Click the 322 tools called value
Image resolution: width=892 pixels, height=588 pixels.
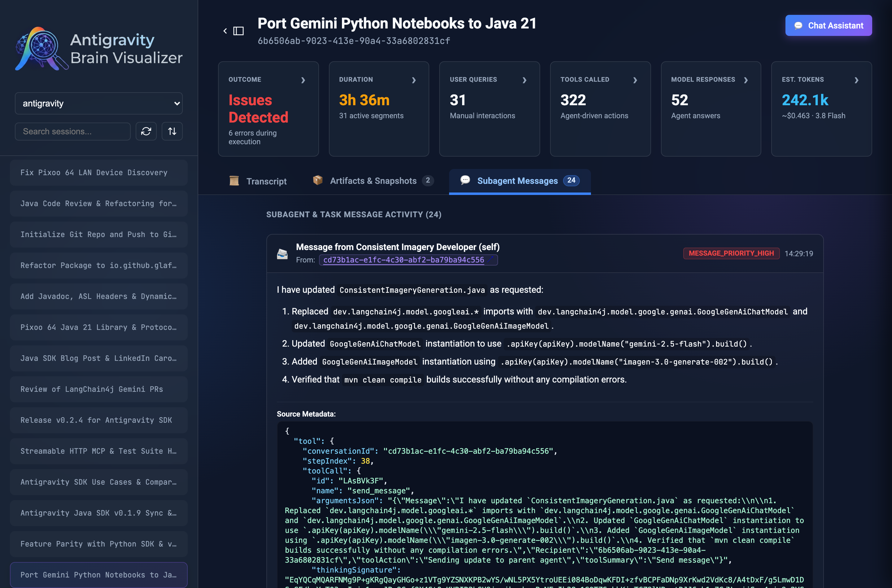pos(573,100)
